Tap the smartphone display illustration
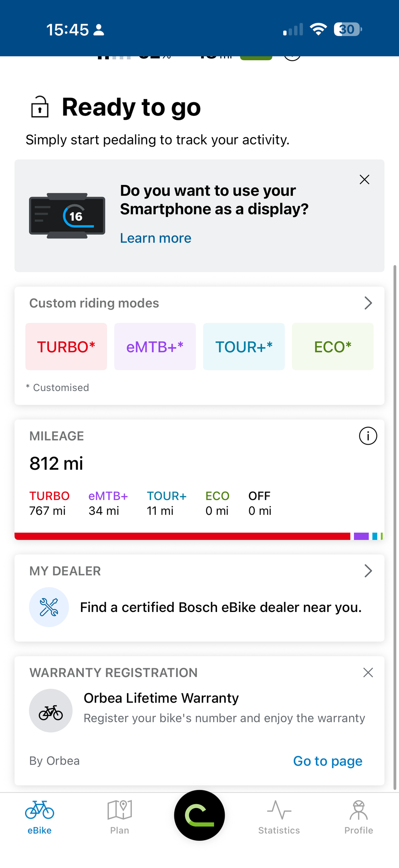The width and height of the screenshot is (399, 868). tap(67, 216)
